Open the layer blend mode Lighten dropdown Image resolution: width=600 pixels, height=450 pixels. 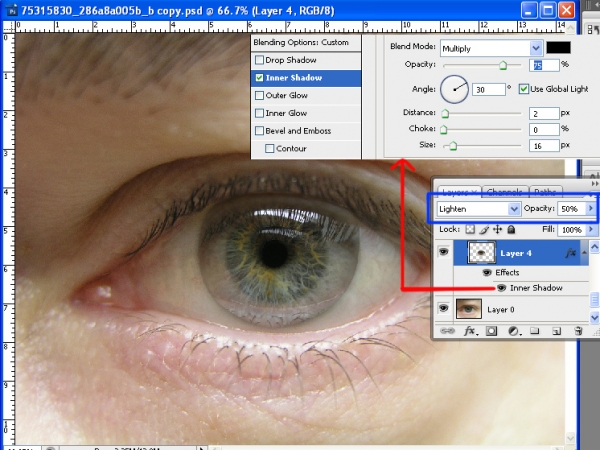514,209
